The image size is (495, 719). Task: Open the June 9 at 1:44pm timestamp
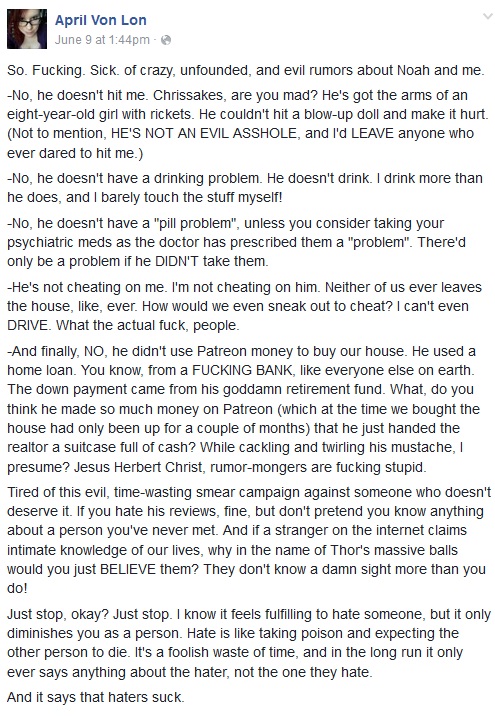tap(102, 40)
